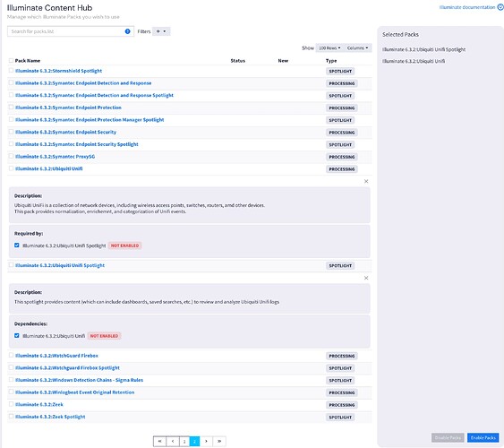This screenshot has height=448, width=504.
Task: Click the search help question mark icon
Action: tap(127, 31)
